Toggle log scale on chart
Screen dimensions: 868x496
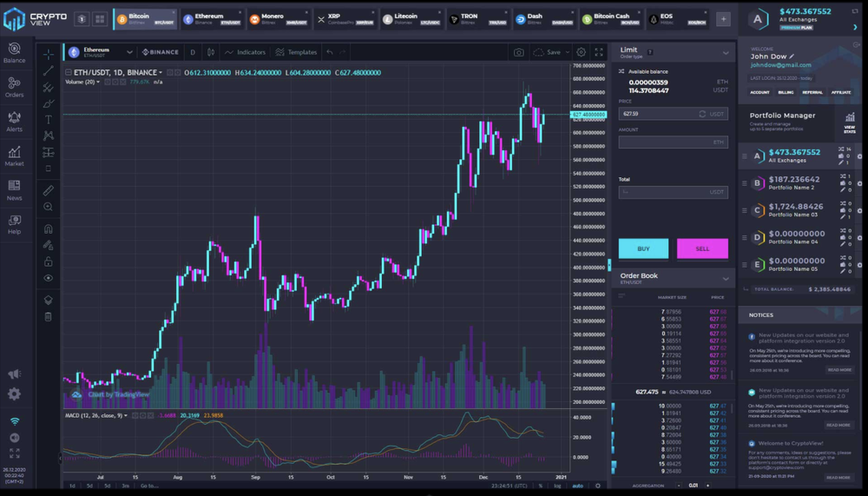tap(557, 486)
